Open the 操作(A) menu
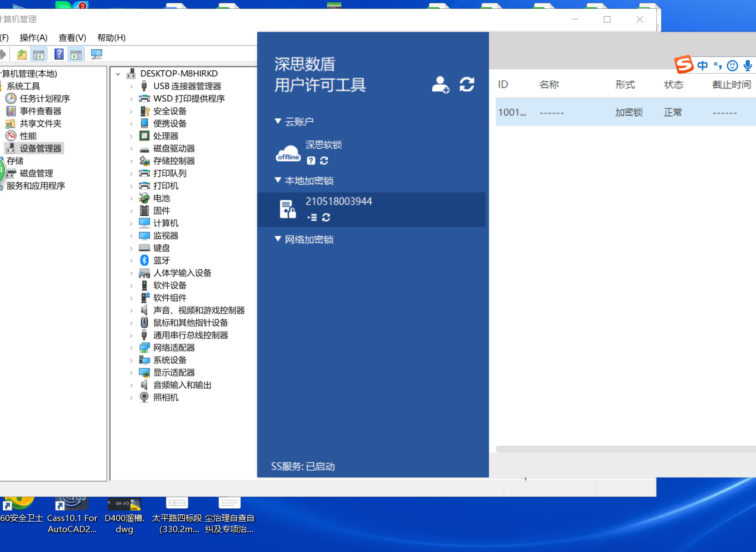Screen dimensions: 756x552 [x=33, y=38]
